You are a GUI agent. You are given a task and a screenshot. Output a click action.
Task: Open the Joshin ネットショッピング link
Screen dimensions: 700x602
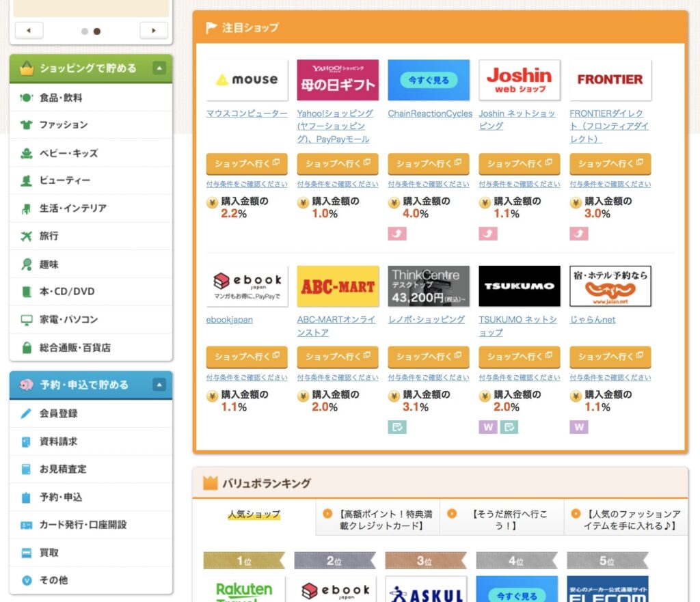point(517,120)
